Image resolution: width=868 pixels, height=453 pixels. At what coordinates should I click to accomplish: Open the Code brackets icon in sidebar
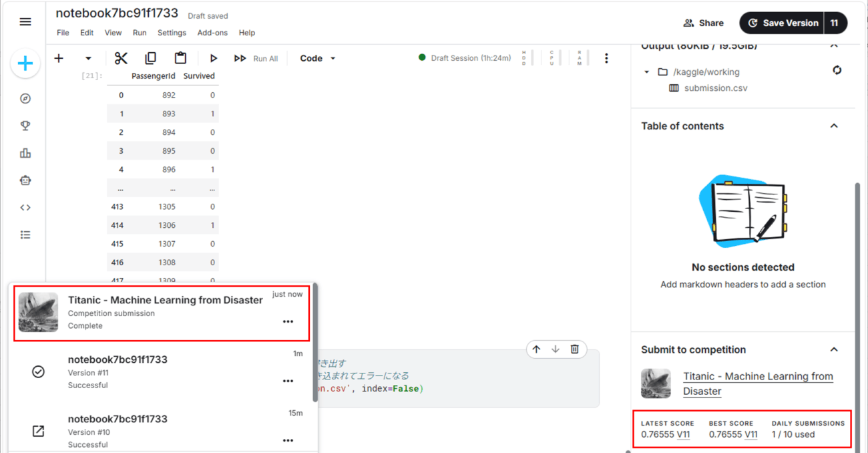pos(25,207)
